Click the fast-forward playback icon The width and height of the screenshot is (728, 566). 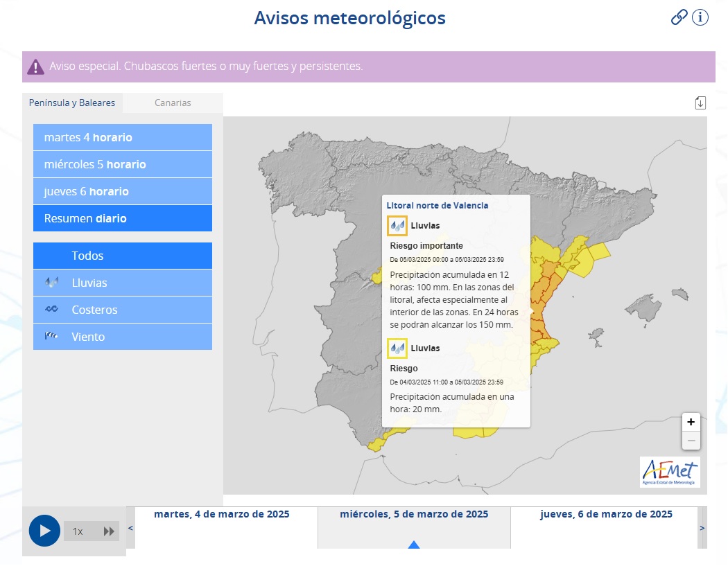(109, 531)
